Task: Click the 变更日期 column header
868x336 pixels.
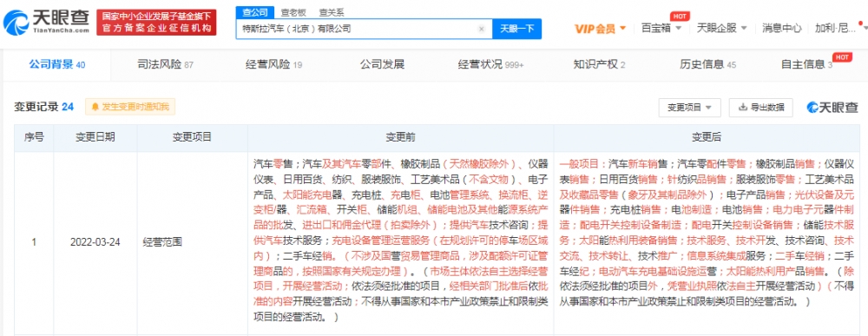Action: 95,137
